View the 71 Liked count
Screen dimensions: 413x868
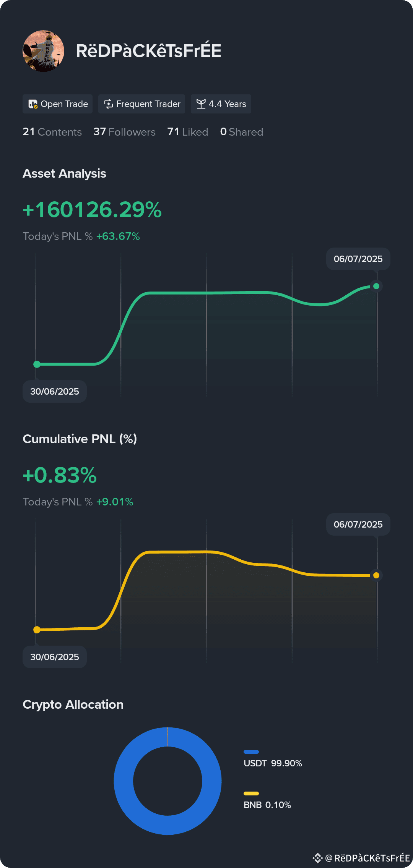(x=188, y=132)
